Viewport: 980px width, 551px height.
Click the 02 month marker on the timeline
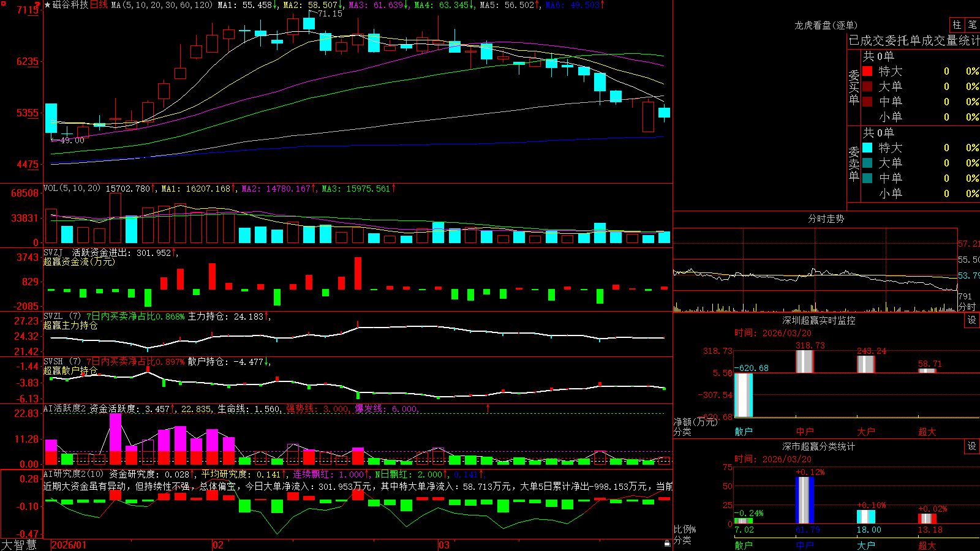[217, 545]
